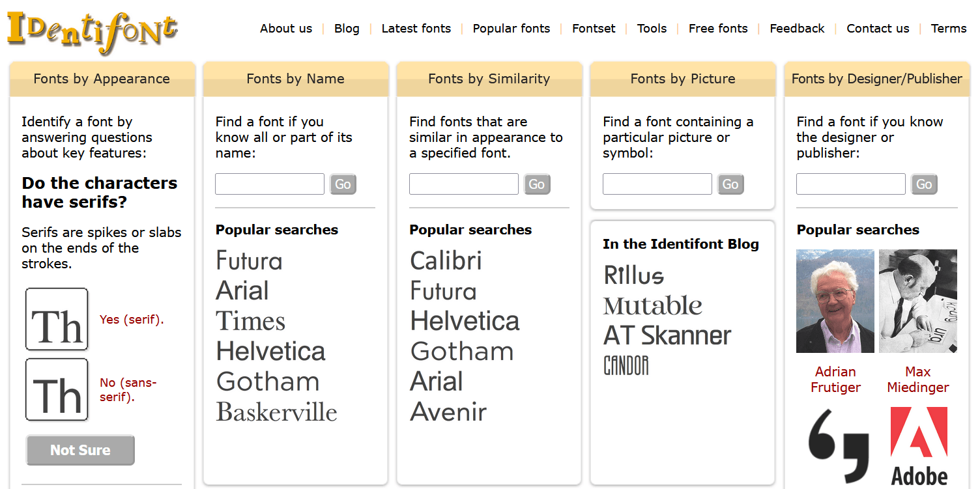Open the Calibri sample under Fonts by Similarity

(446, 260)
